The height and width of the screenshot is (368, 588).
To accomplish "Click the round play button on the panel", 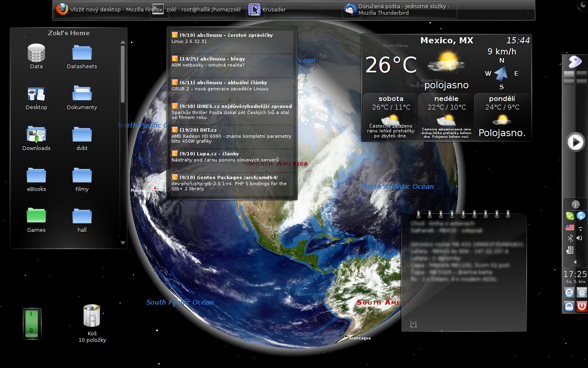I will (576, 142).
